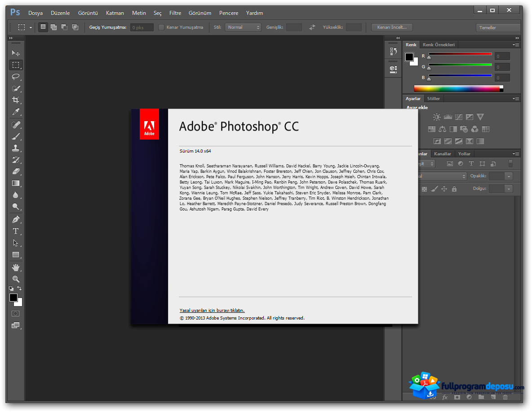Viewport: 532px width, 412px height.
Task: Change screen mode icon in toolbox
Action: 16,325
